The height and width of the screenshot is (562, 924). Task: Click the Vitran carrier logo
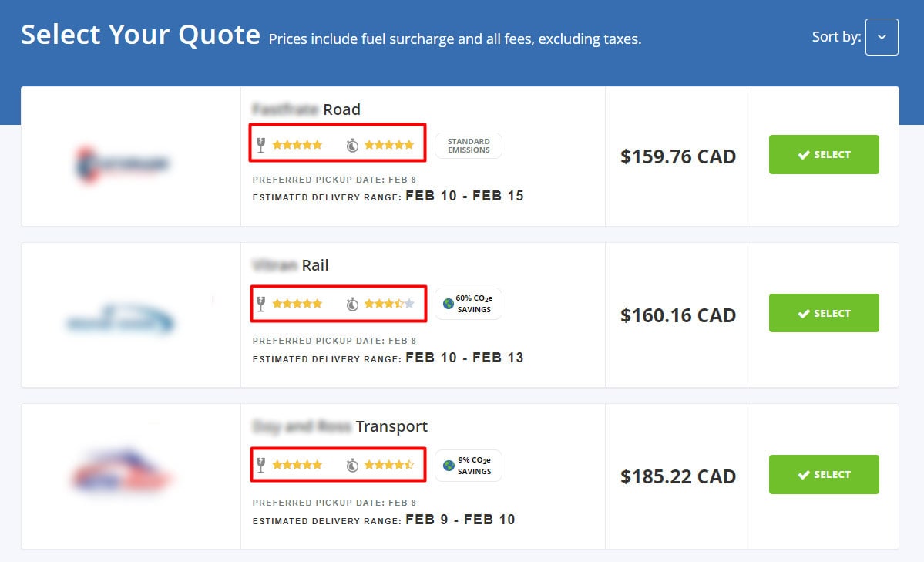119,320
